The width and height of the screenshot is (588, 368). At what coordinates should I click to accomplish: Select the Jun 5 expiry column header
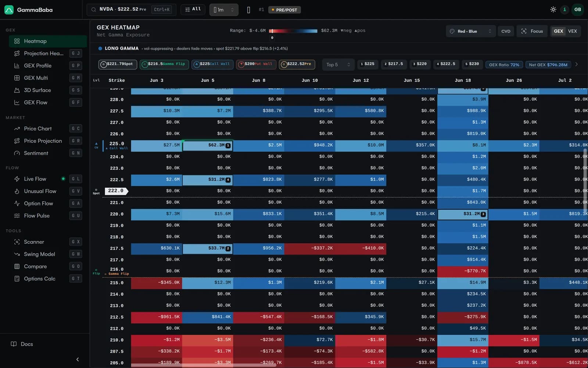(208, 80)
